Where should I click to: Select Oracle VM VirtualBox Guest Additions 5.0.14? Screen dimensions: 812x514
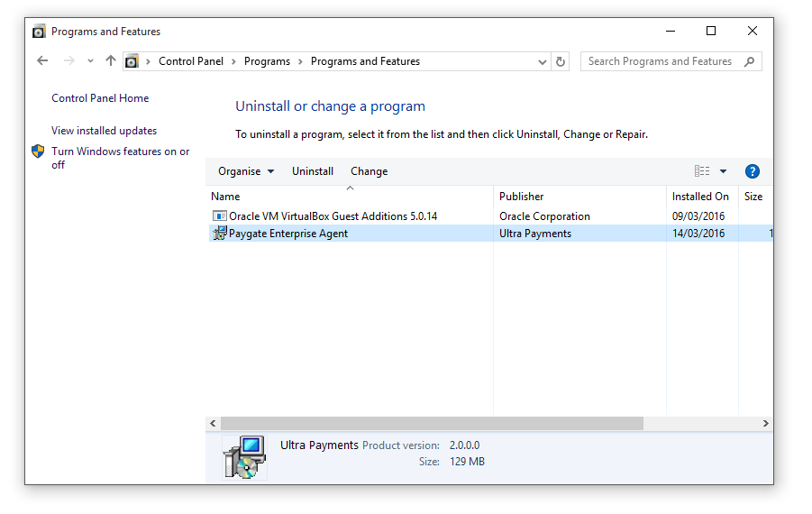[x=333, y=216]
